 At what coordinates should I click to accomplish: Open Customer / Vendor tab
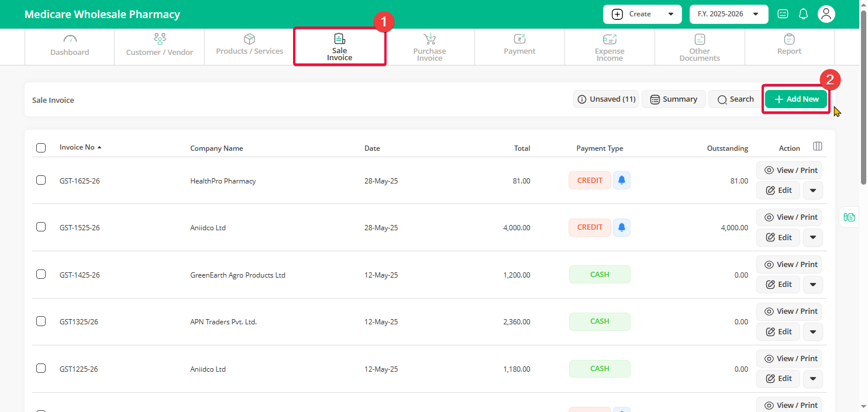click(160, 46)
